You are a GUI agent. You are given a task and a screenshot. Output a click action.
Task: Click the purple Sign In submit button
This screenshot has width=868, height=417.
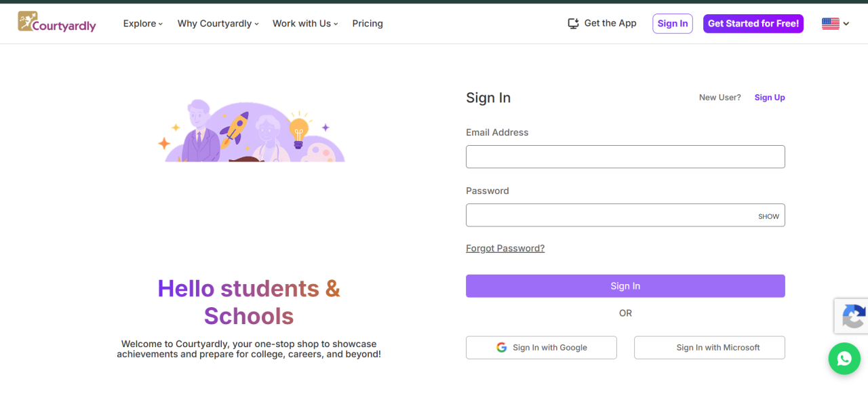pyautogui.click(x=625, y=286)
